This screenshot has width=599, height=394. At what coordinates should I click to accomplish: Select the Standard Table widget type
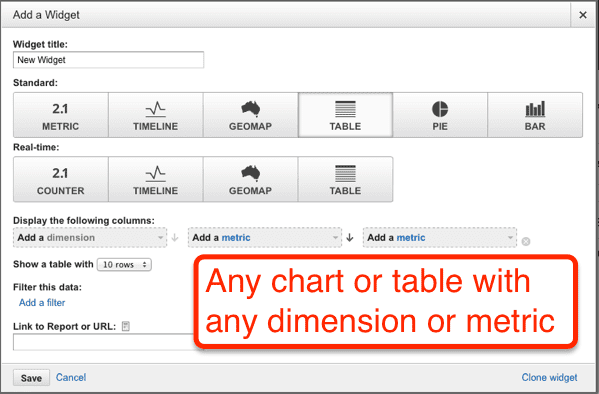[345, 115]
